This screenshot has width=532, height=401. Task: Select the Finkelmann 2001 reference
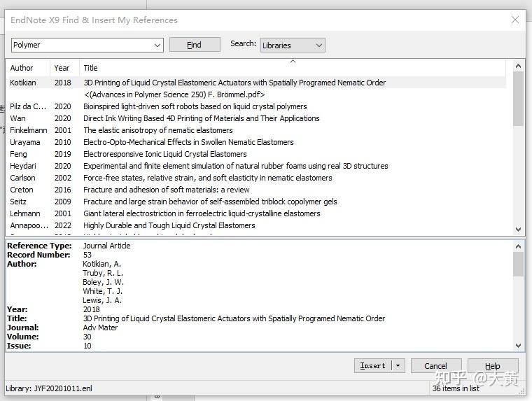tap(256, 130)
